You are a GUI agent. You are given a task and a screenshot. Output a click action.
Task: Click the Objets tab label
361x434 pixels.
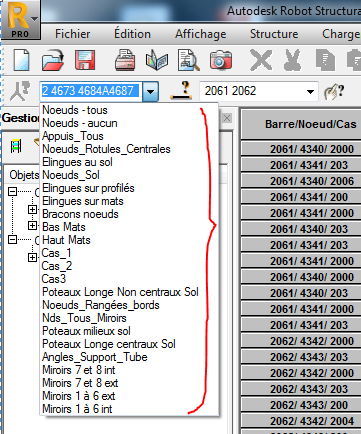click(x=23, y=175)
